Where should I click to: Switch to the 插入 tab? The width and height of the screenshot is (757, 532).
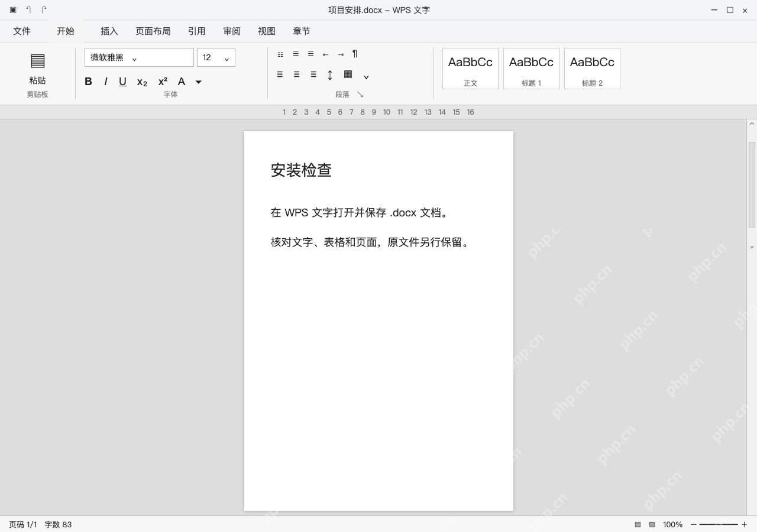pos(109,31)
